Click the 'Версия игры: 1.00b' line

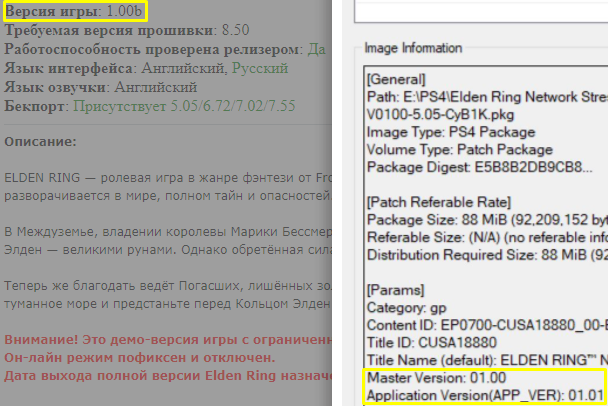(x=74, y=11)
